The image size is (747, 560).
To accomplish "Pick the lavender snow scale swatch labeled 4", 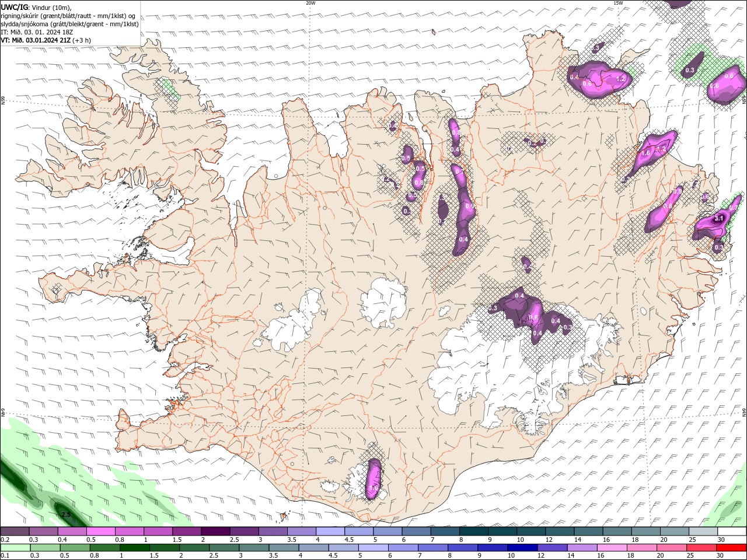I will click(x=330, y=531).
